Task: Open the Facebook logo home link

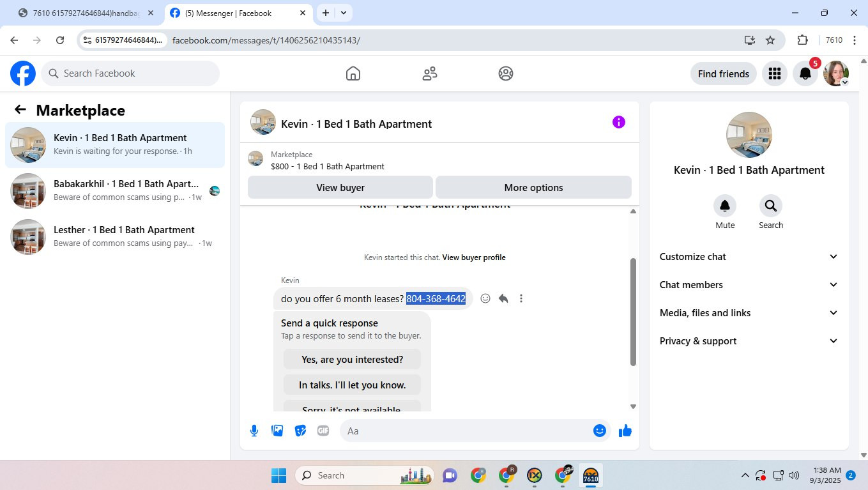Action: coord(23,73)
